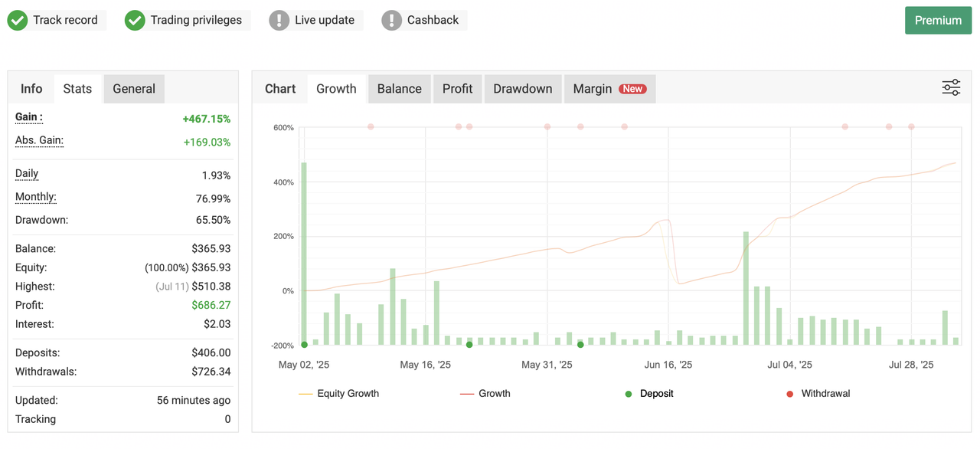
Task: Click the Cashback status label
Action: [x=433, y=21]
